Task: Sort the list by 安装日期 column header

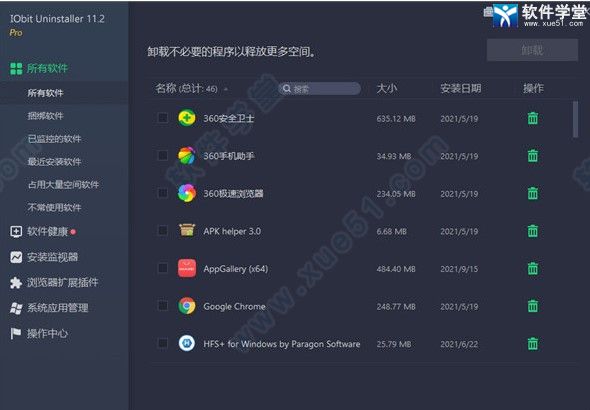Action: tap(461, 88)
